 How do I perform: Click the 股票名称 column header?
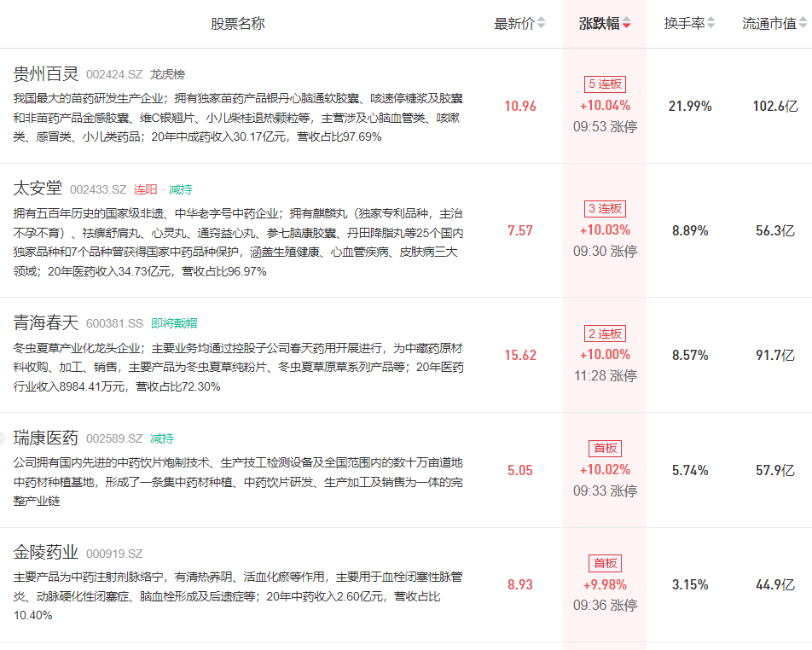click(x=238, y=23)
